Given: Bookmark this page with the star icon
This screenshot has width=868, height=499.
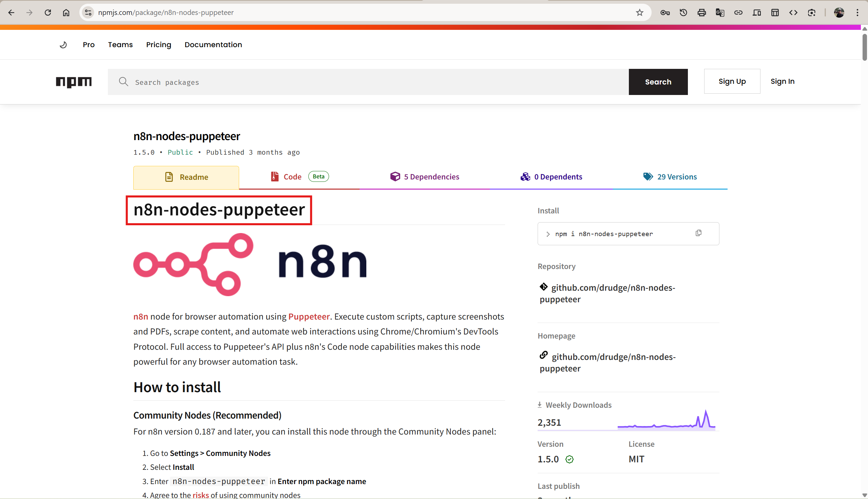Looking at the screenshot, I should pyautogui.click(x=639, y=13).
